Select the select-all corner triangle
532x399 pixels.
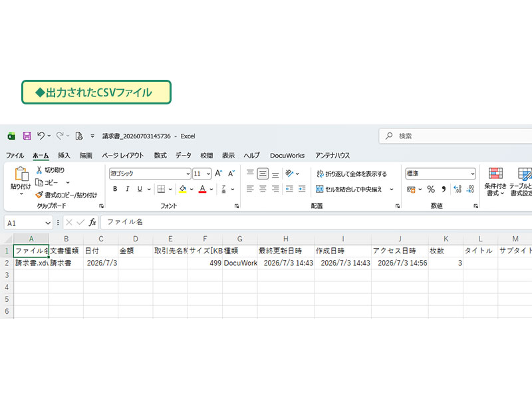pyautogui.click(x=7, y=239)
